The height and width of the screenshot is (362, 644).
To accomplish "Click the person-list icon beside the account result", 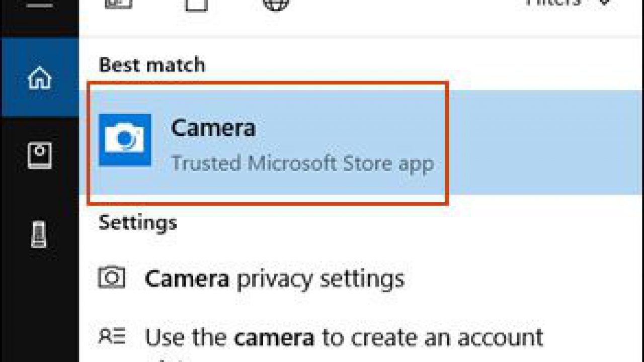I will [x=112, y=336].
